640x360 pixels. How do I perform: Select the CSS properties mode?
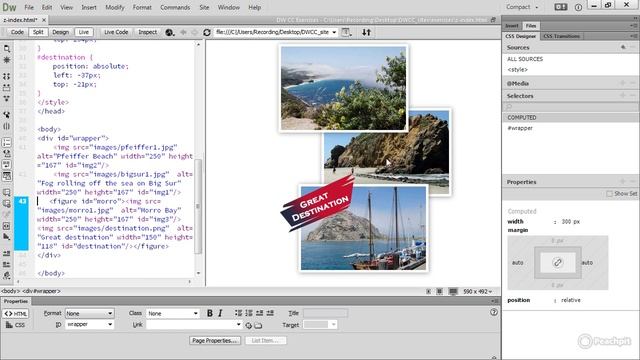tap(16, 325)
